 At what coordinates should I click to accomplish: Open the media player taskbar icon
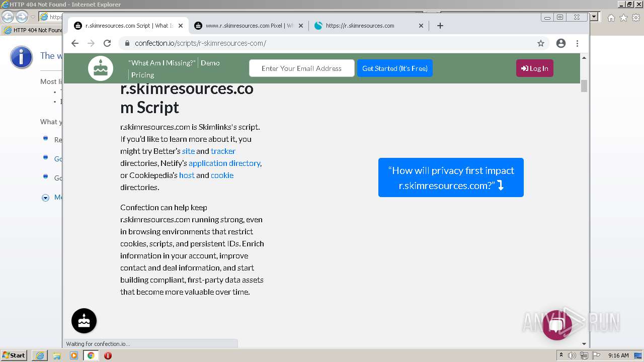pos(74,355)
